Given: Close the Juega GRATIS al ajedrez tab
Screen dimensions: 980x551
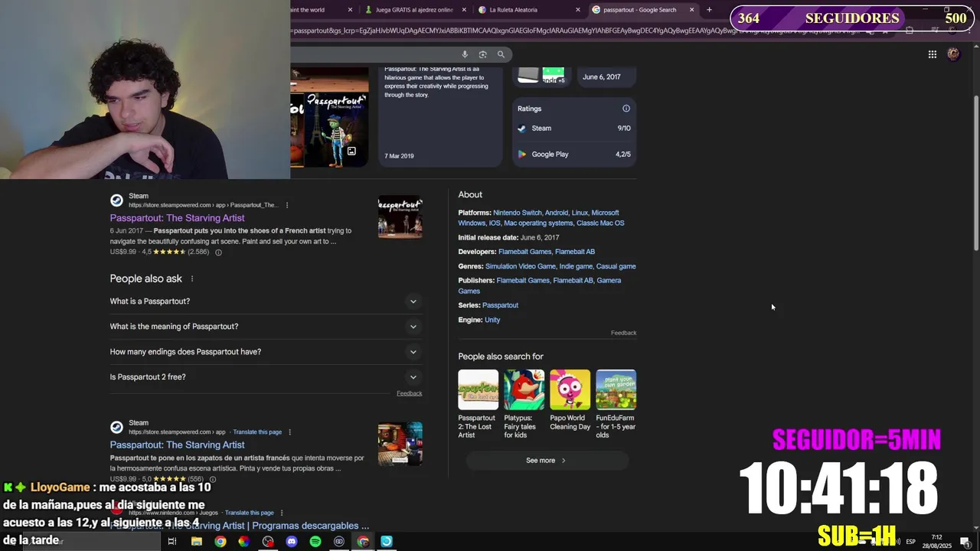Looking at the screenshot, I should [465, 10].
